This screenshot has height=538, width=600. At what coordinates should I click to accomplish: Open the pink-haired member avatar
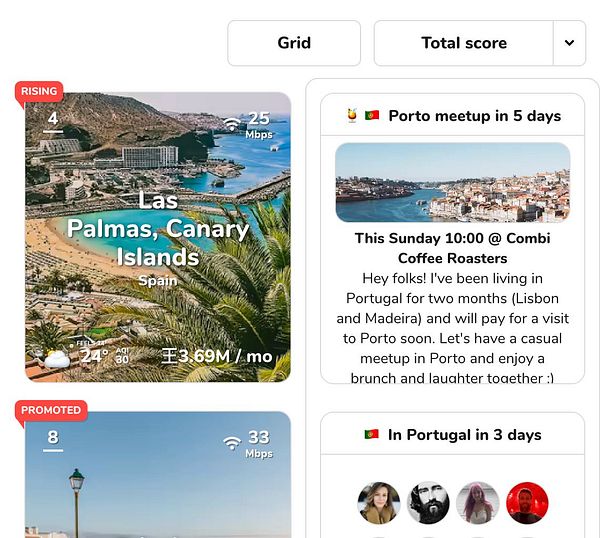[x=478, y=503]
